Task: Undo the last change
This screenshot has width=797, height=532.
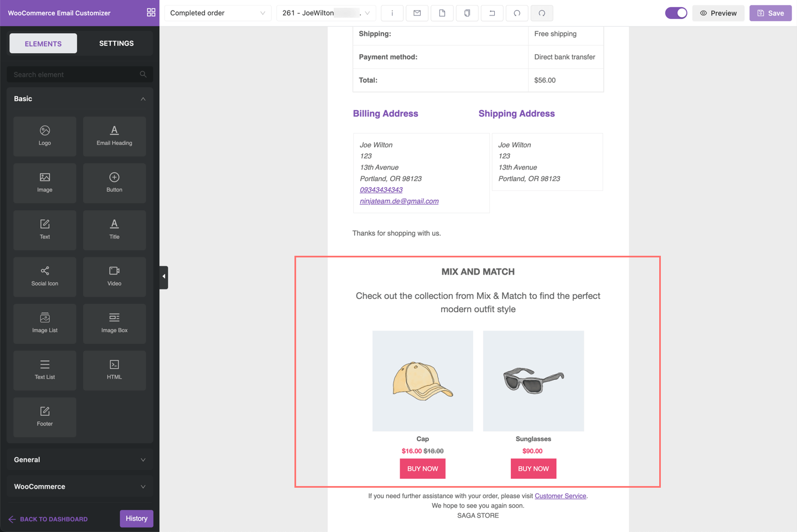Action: [516, 13]
